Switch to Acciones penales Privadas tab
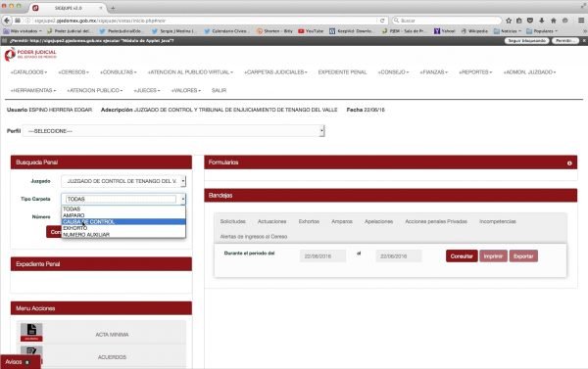Viewport: 588px width, 369px height. [x=436, y=221]
